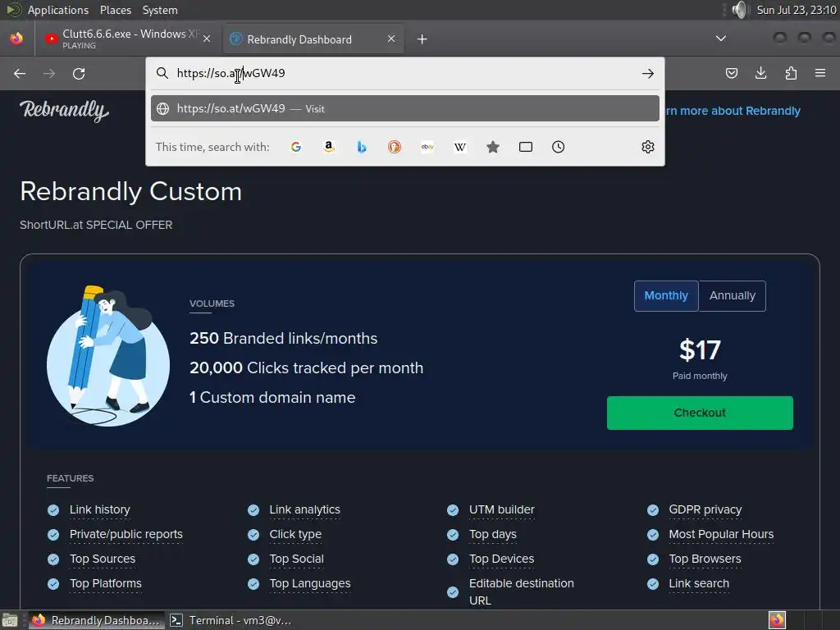The image size is (840, 630).
Task: Open the Applications menu
Action: (x=58, y=10)
